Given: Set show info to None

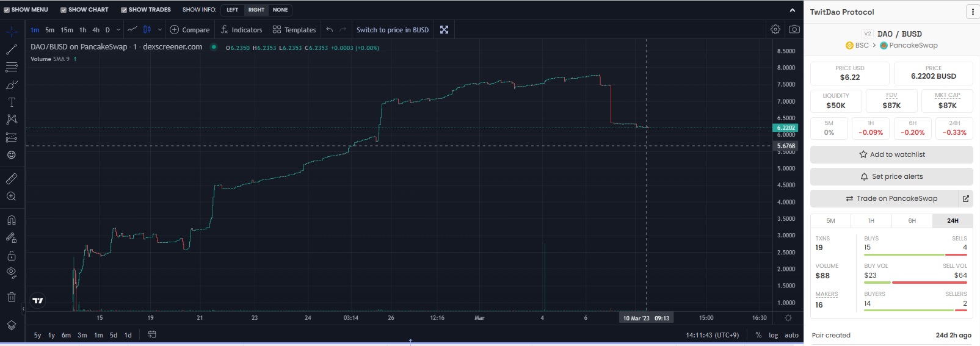Looking at the screenshot, I should (x=280, y=10).
